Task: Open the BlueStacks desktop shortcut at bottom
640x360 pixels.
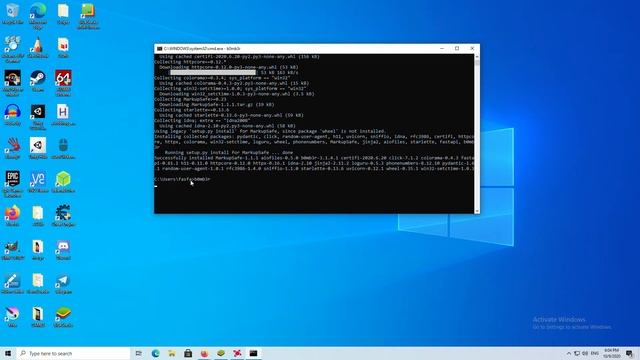Action: 63,316
